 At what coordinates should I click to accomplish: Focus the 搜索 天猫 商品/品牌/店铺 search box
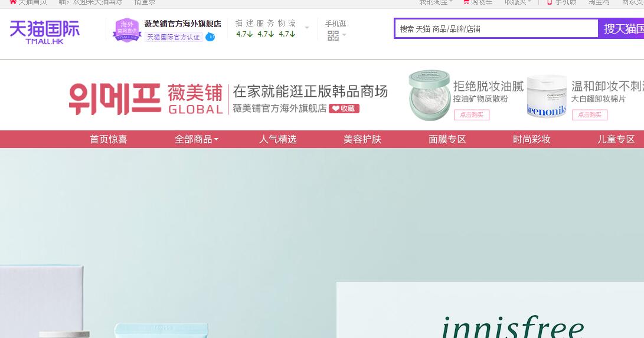pos(496,29)
